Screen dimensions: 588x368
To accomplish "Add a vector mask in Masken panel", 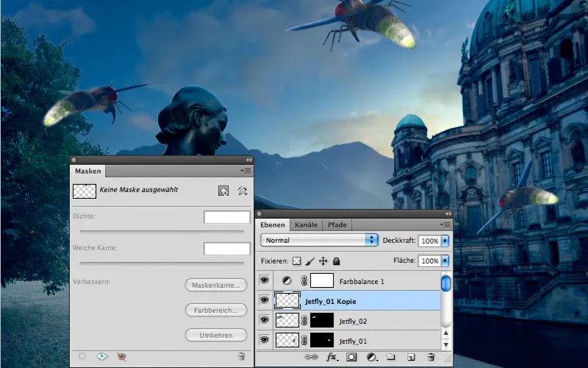I will coord(243,191).
